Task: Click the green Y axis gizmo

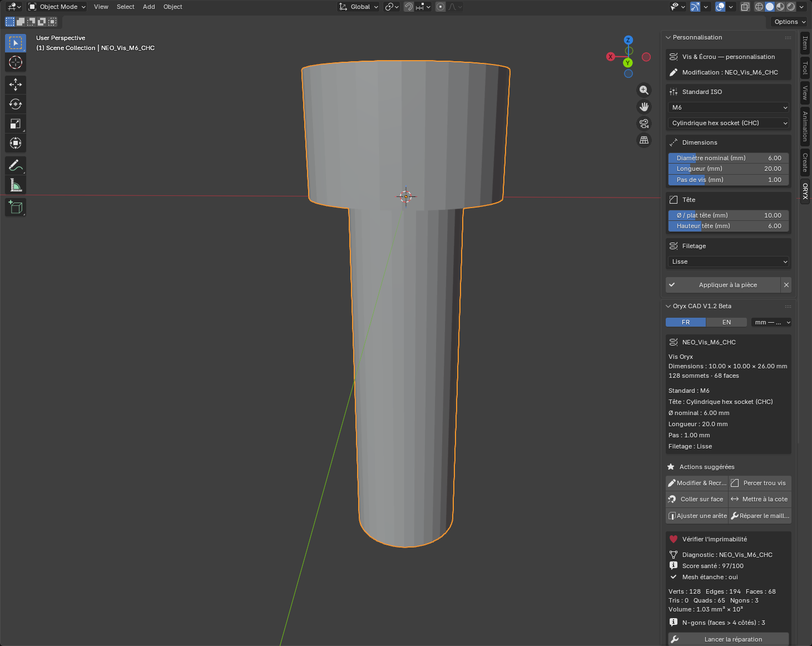Action: [x=628, y=63]
